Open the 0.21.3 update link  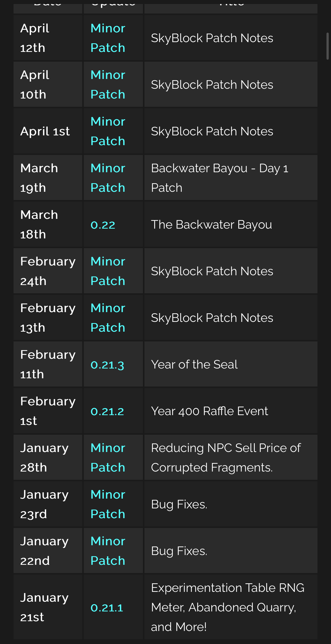[x=107, y=365]
